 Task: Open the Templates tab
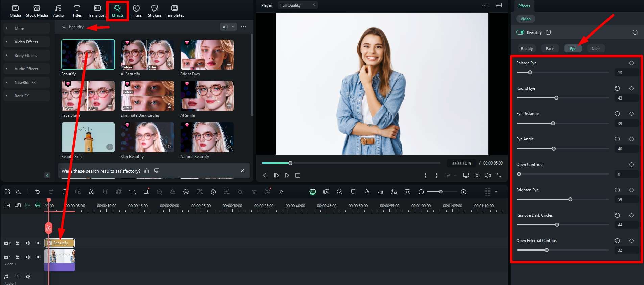pyautogui.click(x=175, y=11)
